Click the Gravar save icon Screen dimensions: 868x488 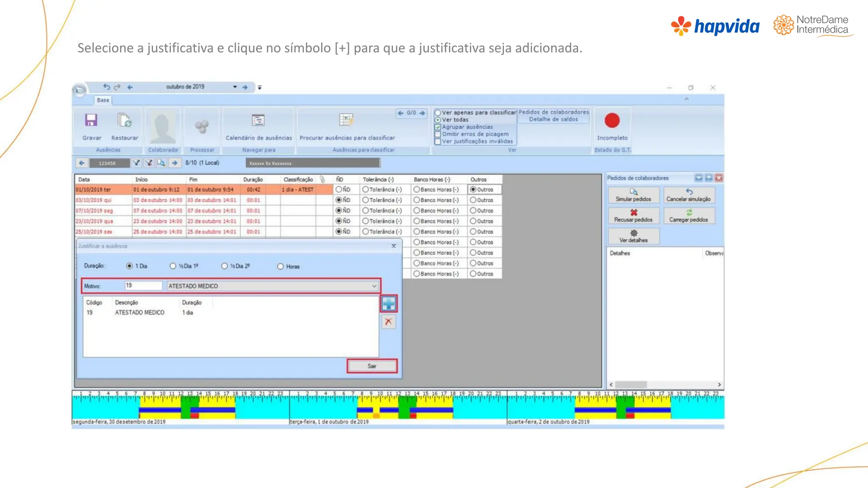click(x=91, y=120)
